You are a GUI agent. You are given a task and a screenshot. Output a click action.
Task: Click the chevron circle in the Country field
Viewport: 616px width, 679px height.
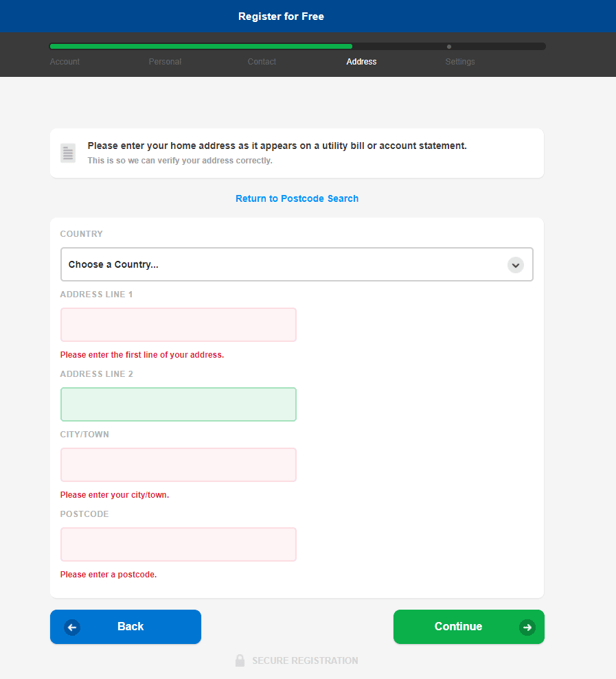[x=516, y=265]
